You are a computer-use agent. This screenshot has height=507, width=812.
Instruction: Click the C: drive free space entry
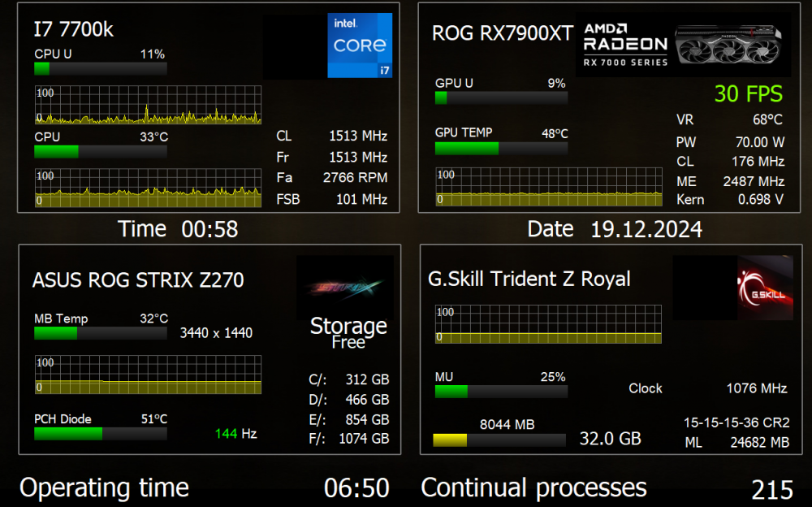pos(349,379)
